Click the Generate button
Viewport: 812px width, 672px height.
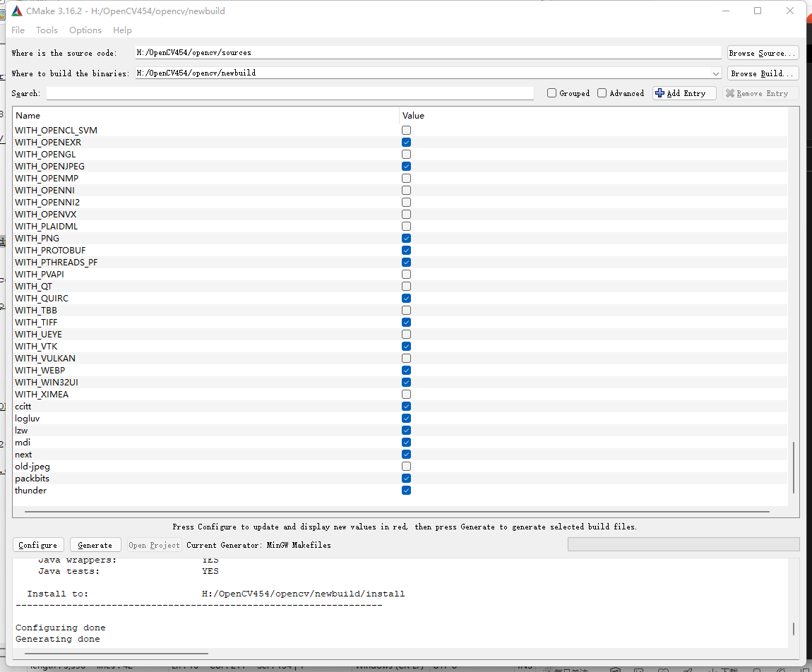click(95, 545)
